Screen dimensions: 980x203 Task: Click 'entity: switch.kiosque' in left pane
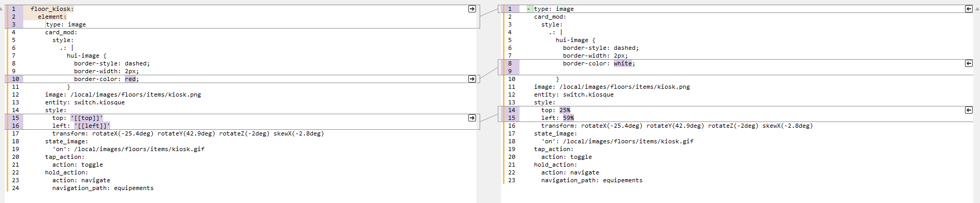point(85,102)
